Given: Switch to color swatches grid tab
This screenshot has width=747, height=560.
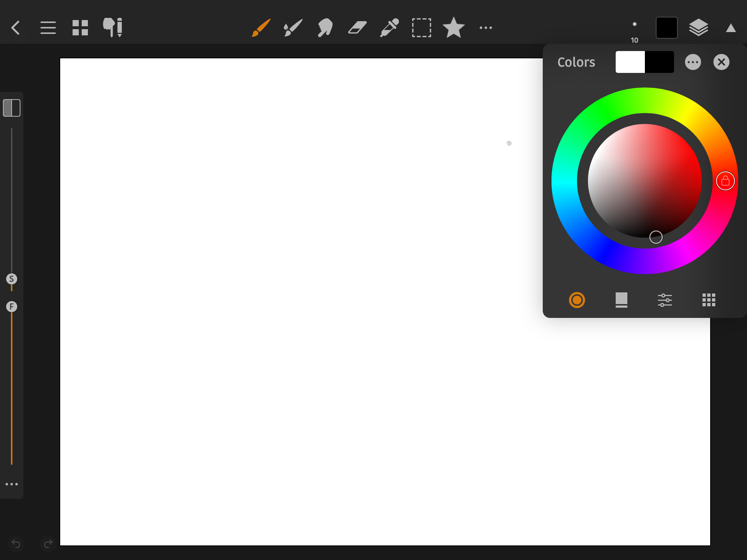Looking at the screenshot, I should pyautogui.click(x=709, y=300).
